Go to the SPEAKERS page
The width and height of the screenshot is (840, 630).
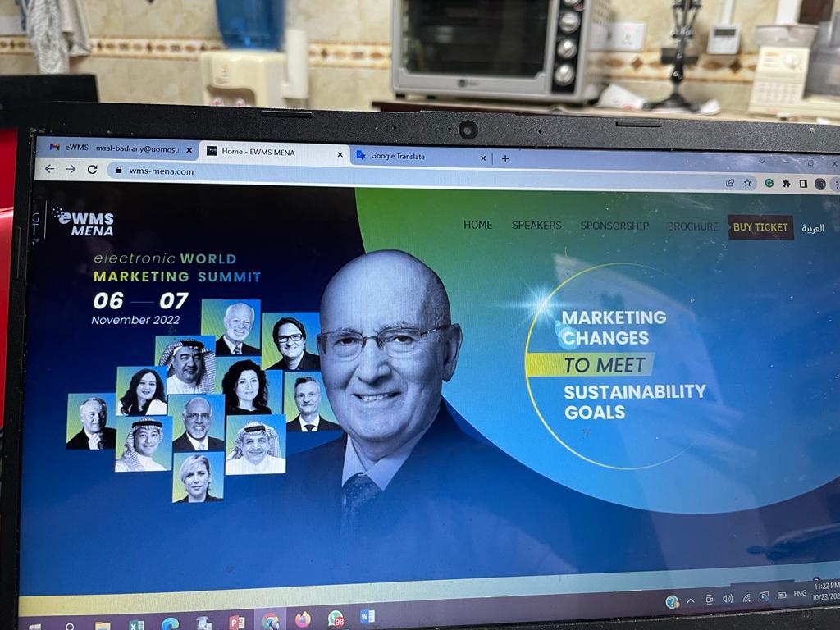point(536,225)
